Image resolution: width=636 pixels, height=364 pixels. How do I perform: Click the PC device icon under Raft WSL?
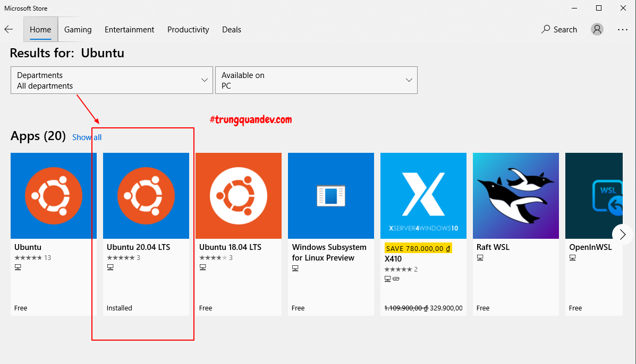[480, 257]
